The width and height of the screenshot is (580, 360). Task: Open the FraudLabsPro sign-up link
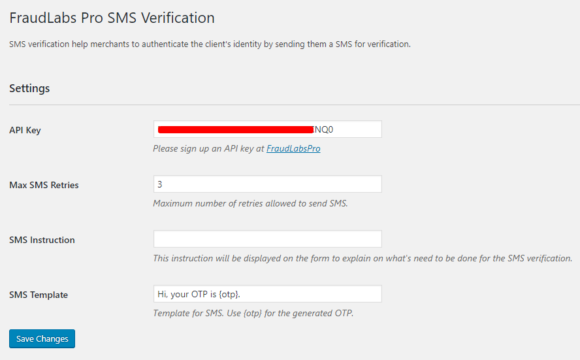pyautogui.click(x=293, y=149)
